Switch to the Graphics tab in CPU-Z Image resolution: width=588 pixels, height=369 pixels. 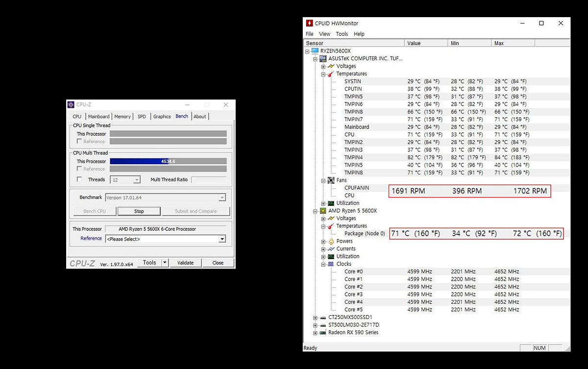click(162, 117)
